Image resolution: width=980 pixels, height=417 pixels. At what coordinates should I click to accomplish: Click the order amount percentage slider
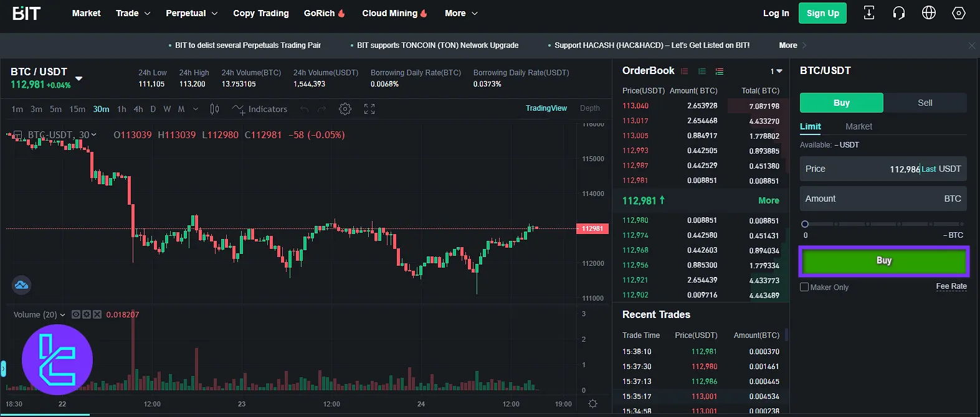pyautogui.click(x=883, y=224)
